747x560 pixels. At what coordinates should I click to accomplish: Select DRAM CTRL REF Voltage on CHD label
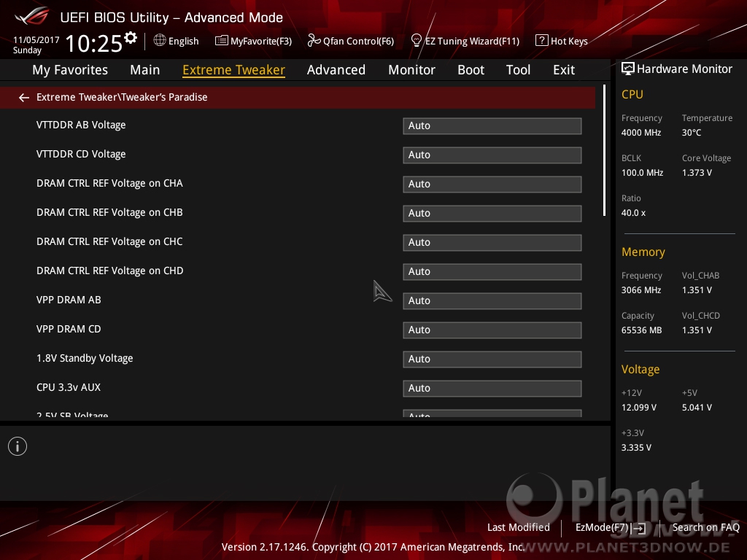(110, 271)
